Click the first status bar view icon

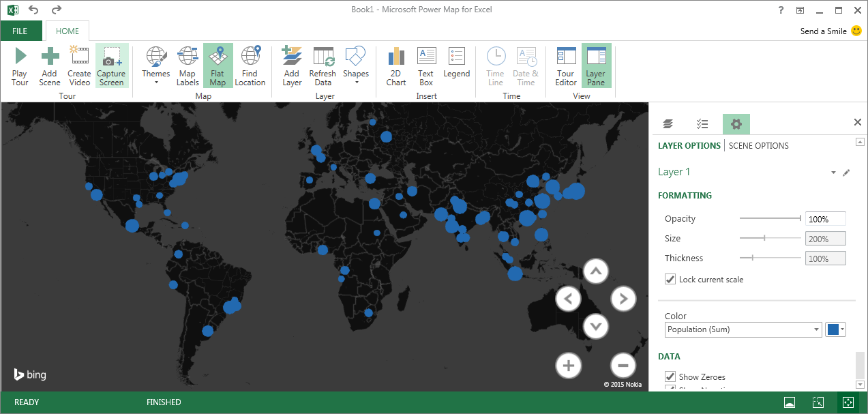(789, 402)
